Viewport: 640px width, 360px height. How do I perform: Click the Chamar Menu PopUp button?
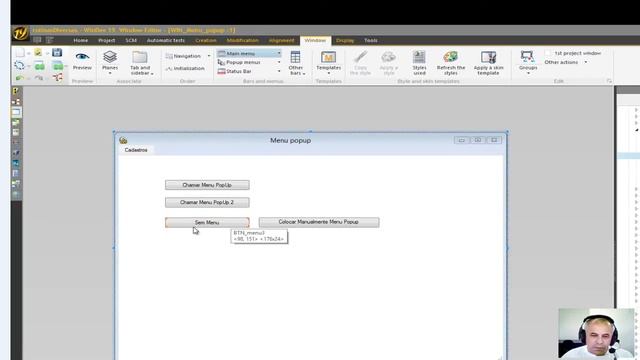point(207,185)
